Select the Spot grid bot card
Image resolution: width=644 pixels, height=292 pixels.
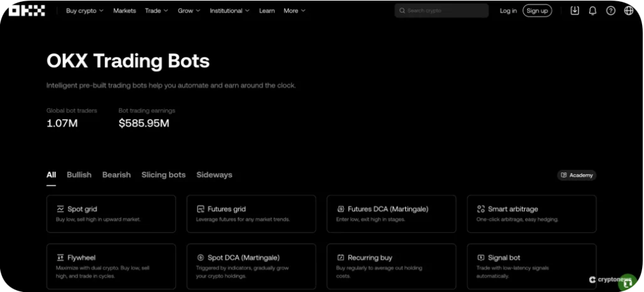tap(111, 214)
